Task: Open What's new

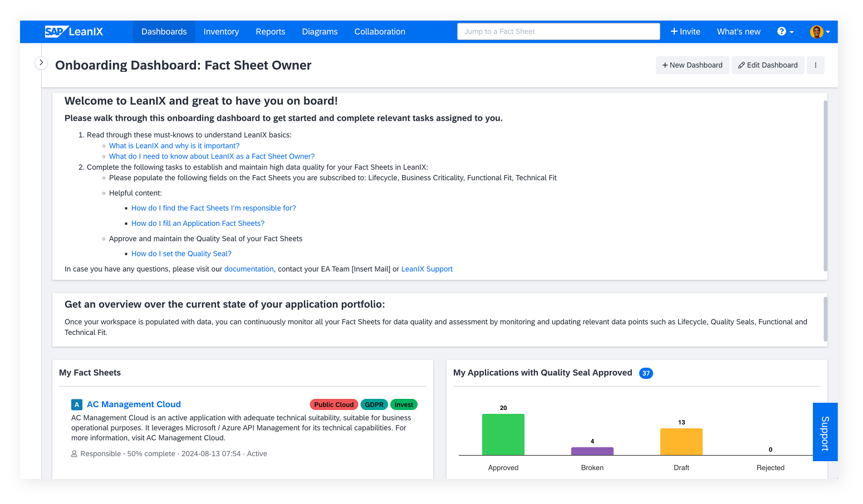Action: 738,32
